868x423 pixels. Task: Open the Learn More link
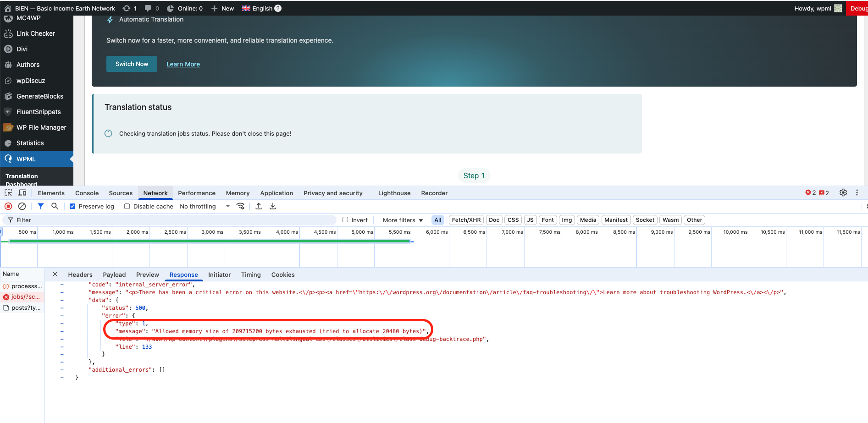pos(183,64)
